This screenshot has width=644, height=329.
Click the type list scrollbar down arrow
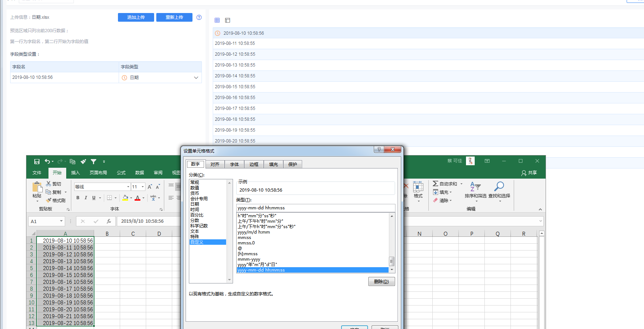pyautogui.click(x=392, y=270)
